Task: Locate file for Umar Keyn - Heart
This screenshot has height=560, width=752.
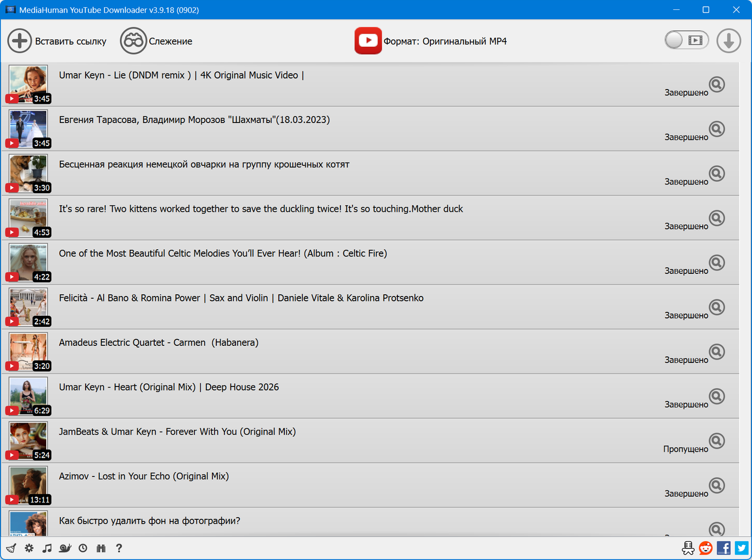Action: (717, 396)
